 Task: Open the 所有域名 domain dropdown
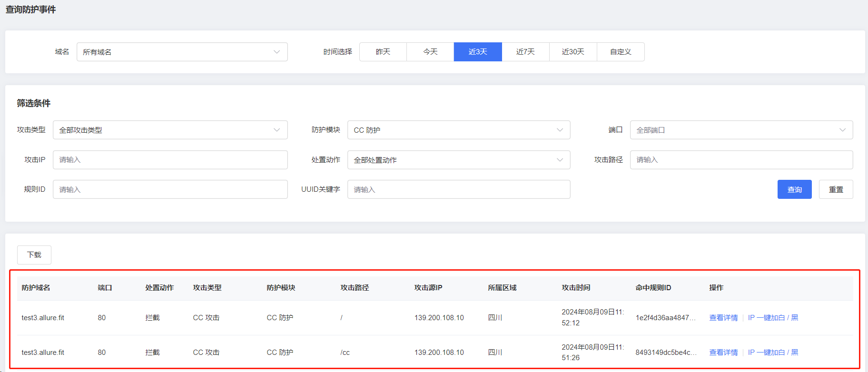point(182,52)
